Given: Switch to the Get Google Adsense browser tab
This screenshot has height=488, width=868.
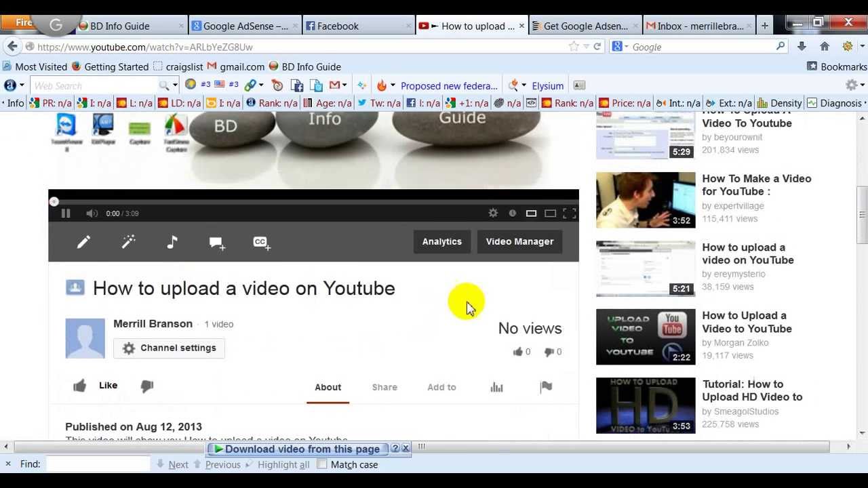Looking at the screenshot, I should tap(585, 26).
